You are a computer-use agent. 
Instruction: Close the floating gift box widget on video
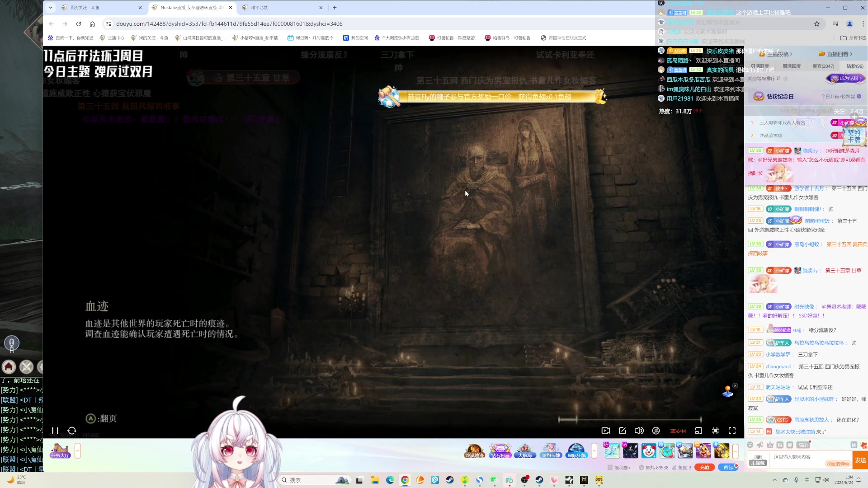pos(735,385)
